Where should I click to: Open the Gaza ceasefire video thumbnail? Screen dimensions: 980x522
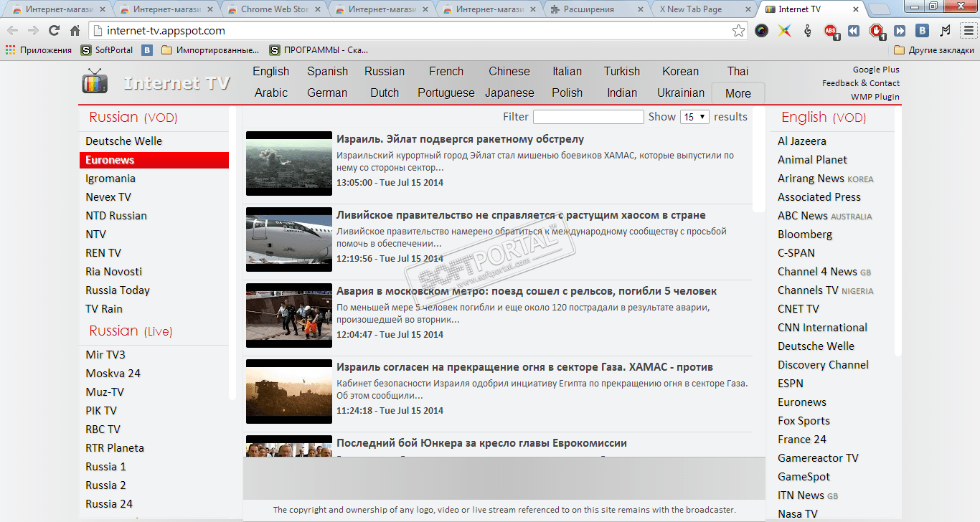point(289,391)
